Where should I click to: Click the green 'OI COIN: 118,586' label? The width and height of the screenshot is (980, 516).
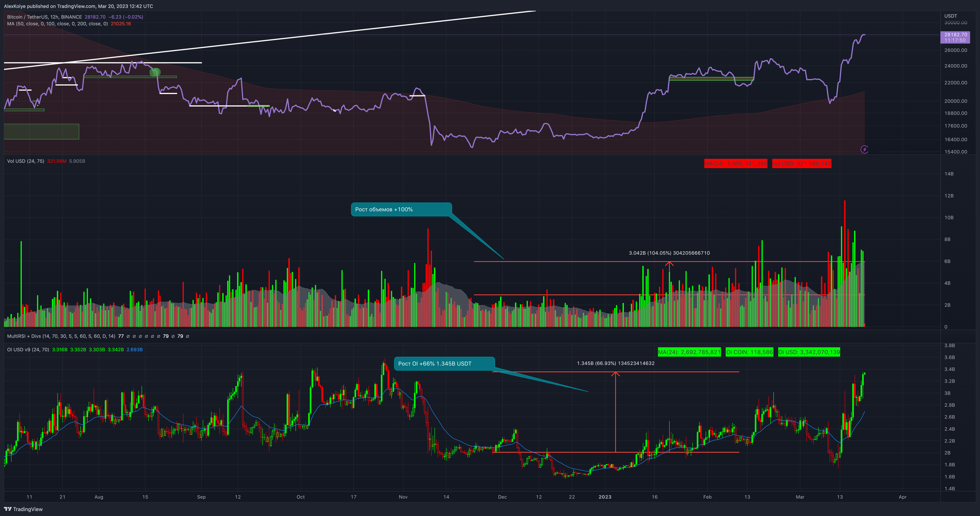pos(749,352)
